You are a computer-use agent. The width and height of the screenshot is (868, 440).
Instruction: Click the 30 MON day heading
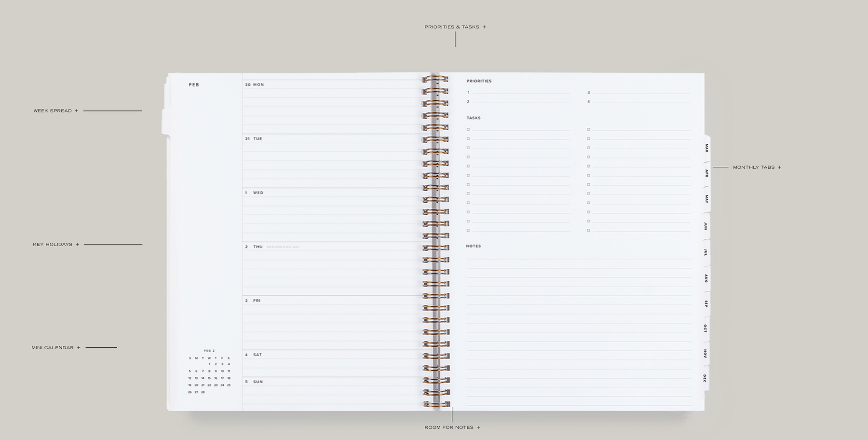(254, 85)
